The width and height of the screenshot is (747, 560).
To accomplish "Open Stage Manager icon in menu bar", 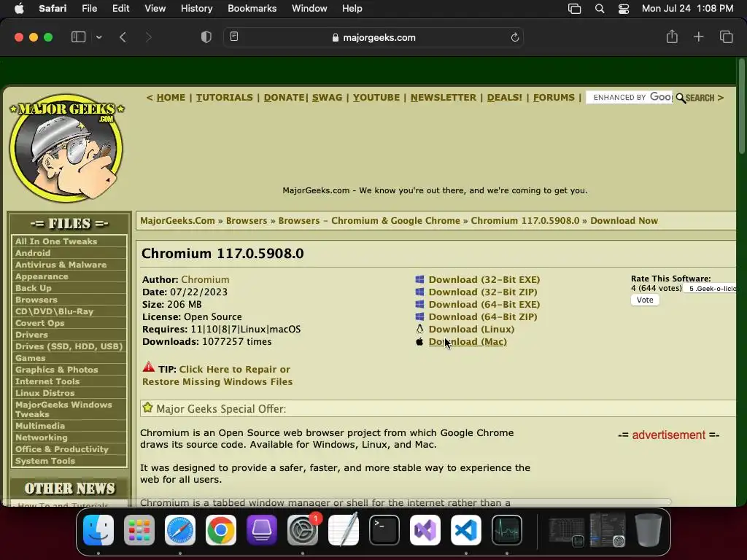I will coord(575,9).
